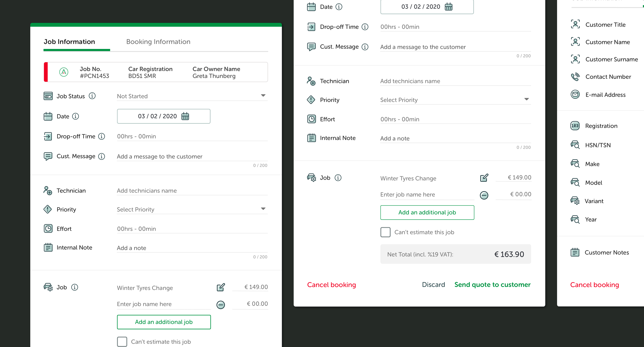Tick Can't estimate this job in middle card
The width and height of the screenshot is (644, 347).
[385, 232]
